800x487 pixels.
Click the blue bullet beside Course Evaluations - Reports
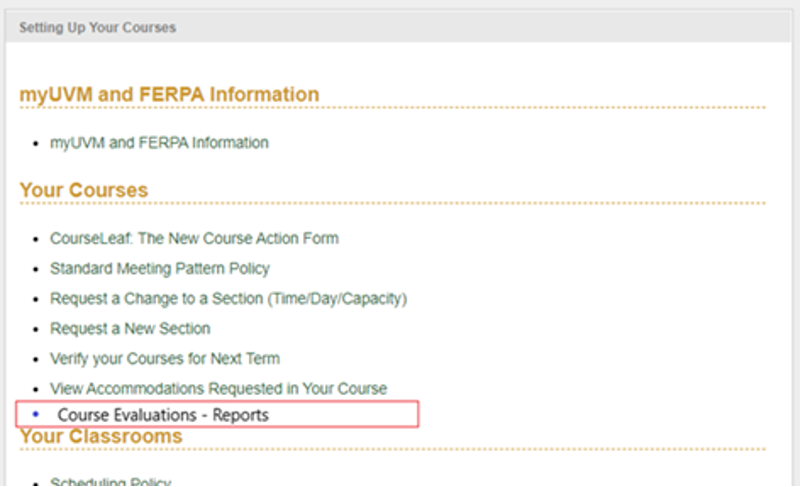(36, 413)
